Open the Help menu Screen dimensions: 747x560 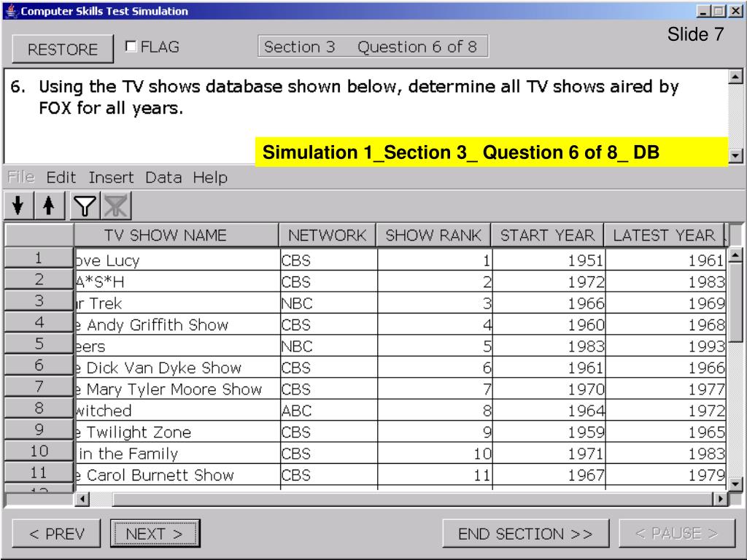coord(210,177)
